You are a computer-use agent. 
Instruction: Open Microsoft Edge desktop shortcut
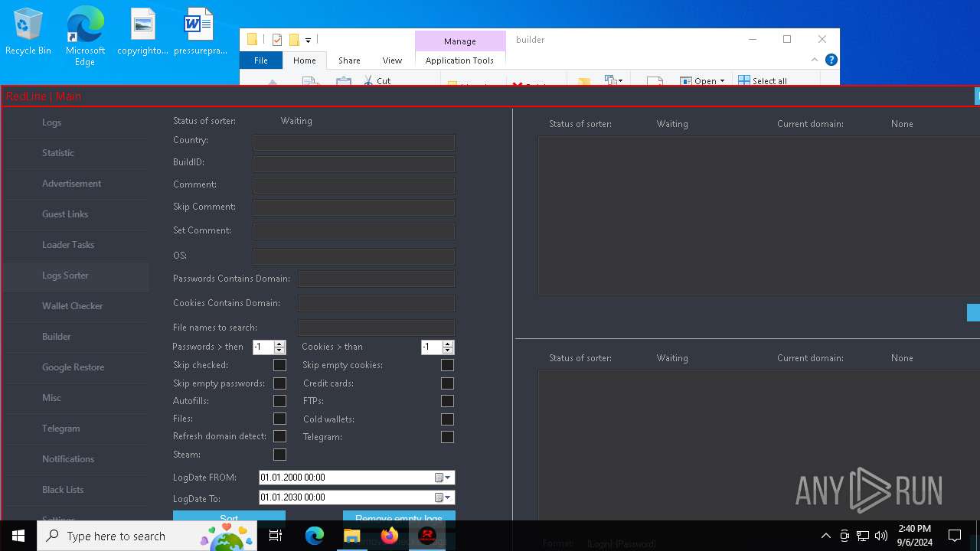coord(85,36)
